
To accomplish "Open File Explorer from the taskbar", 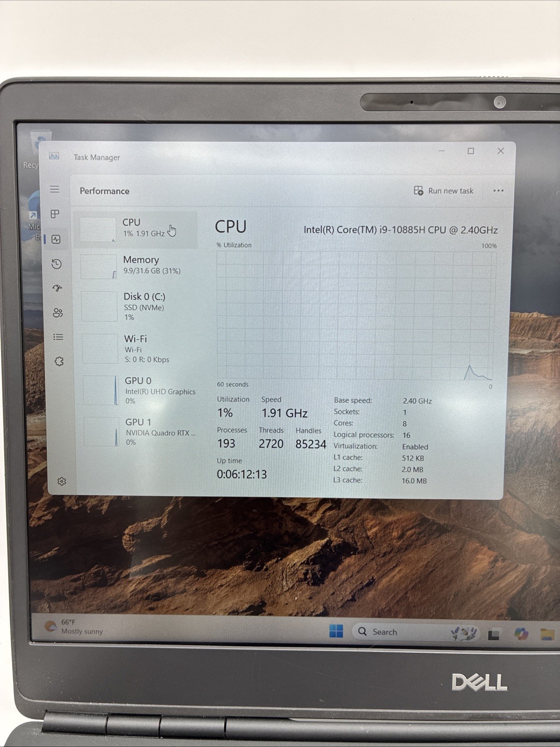I will tap(547, 634).
